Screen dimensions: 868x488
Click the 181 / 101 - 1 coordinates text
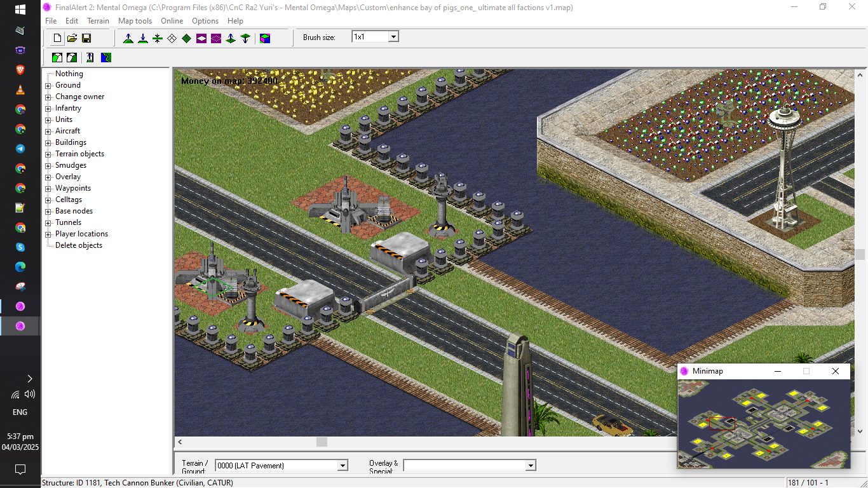tap(810, 483)
